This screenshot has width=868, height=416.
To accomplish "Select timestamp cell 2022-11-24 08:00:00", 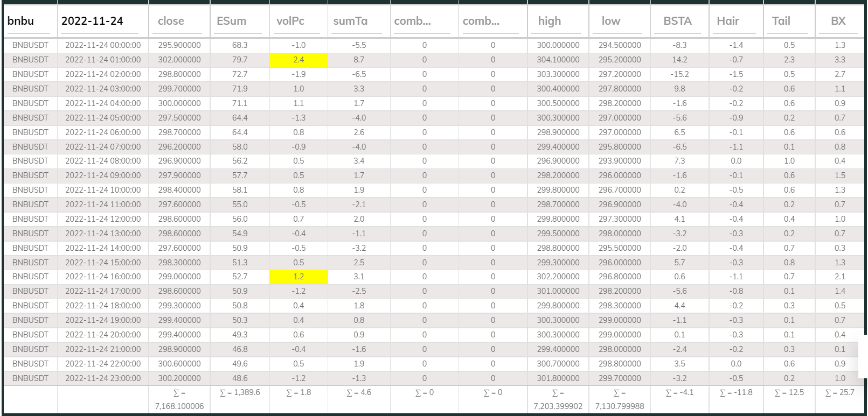I will pos(103,161).
